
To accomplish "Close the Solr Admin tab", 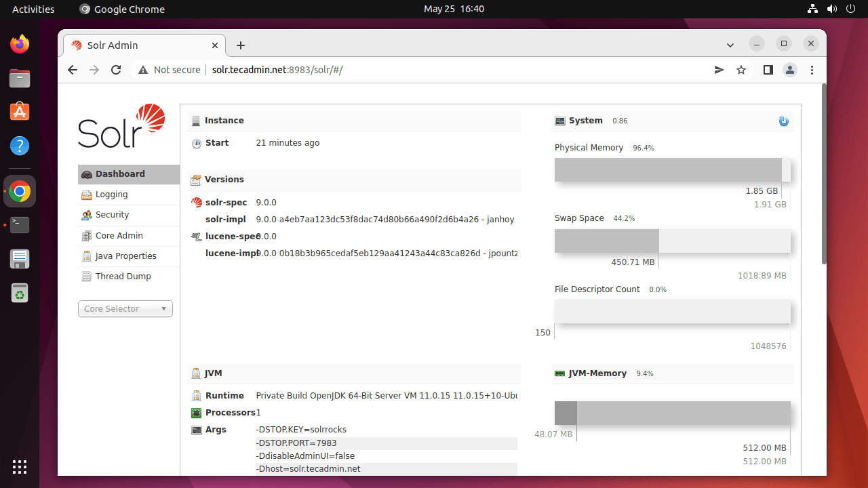I will (215, 45).
